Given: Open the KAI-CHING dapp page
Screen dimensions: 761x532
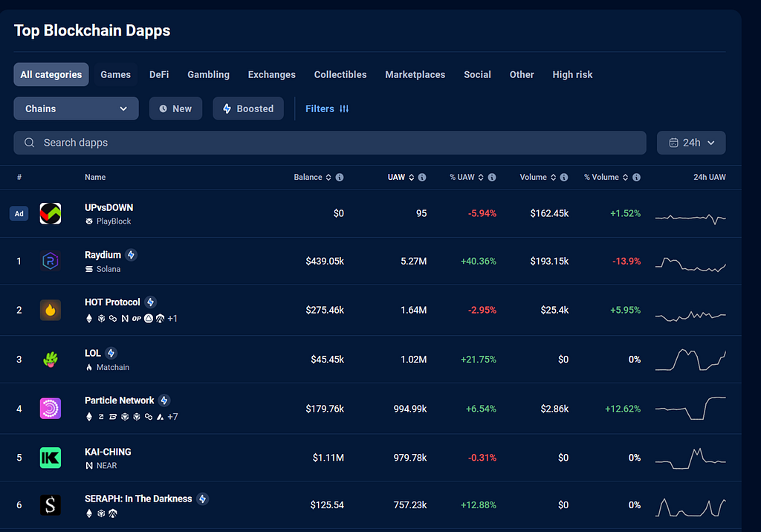Looking at the screenshot, I should [108, 452].
